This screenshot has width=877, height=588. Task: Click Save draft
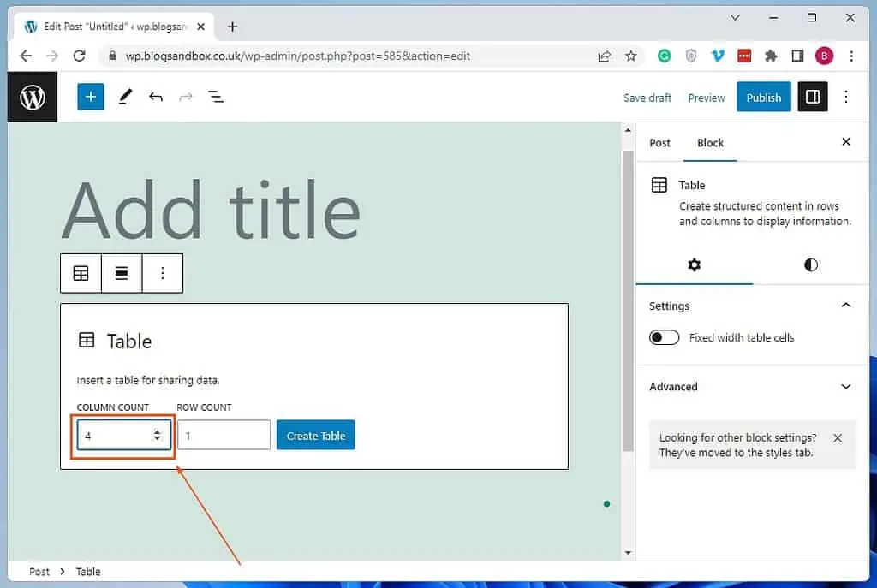647,98
